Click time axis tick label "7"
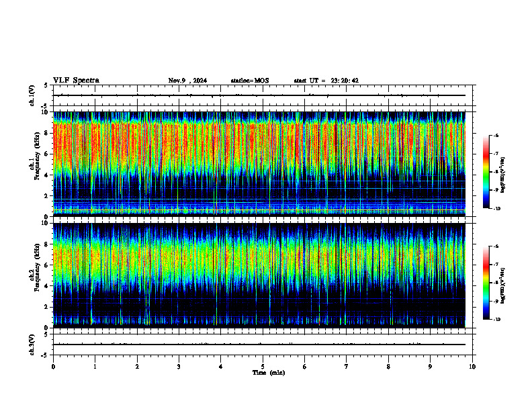Image resolution: width=532 pixels, height=411 pixels. [x=347, y=367]
